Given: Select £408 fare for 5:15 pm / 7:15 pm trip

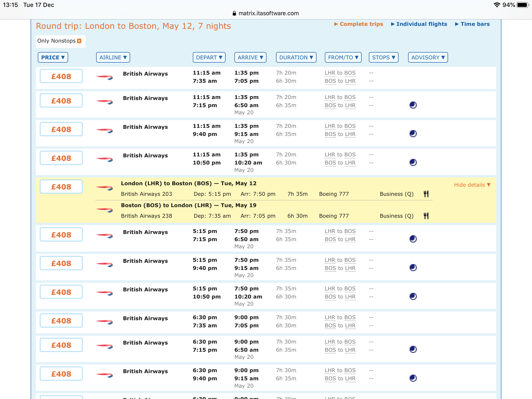Looking at the screenshot, I should coord(61,234).
